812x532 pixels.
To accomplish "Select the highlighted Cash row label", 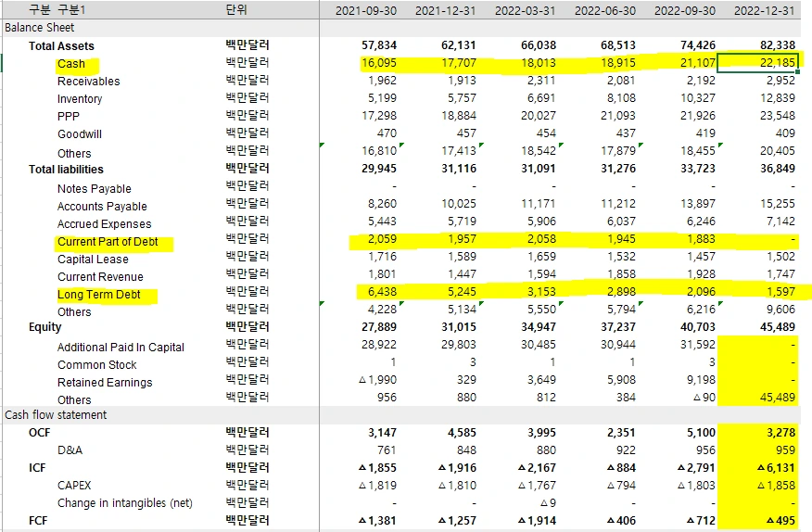I will tap(71, 64).
